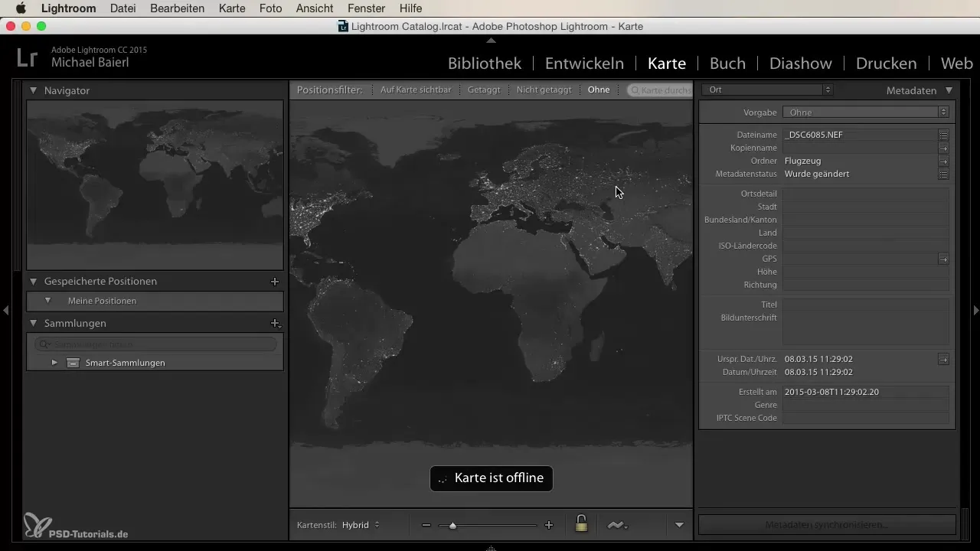This screenshot has width=980, height=551.
Task: Open the Ort metadata set dropdown
Action: pyautogui.click(x=767, y=90)
